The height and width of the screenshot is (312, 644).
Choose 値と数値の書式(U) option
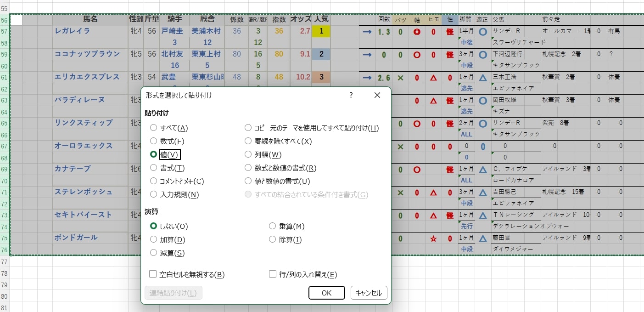[248, 181]
